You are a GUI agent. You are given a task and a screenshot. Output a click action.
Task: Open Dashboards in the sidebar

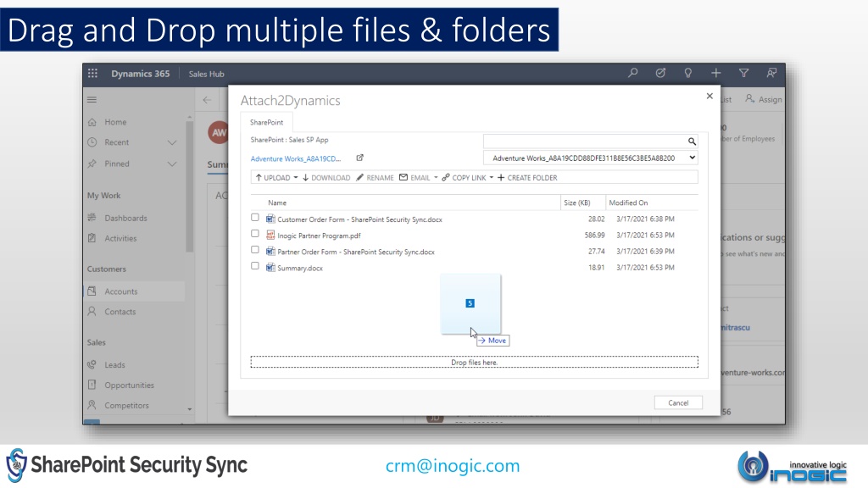pyautogui.click(x=125, y=218)
